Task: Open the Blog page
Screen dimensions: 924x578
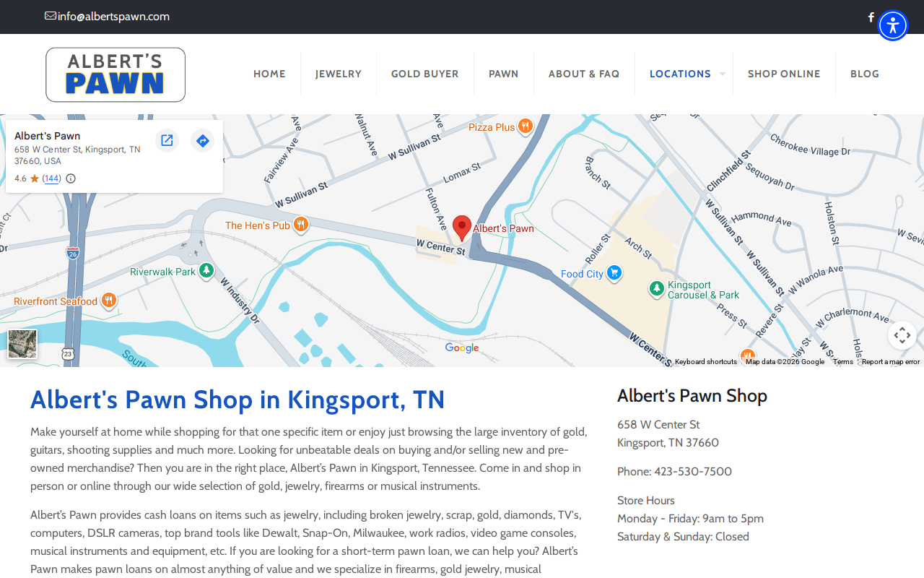Action: [x=865, y=74]
